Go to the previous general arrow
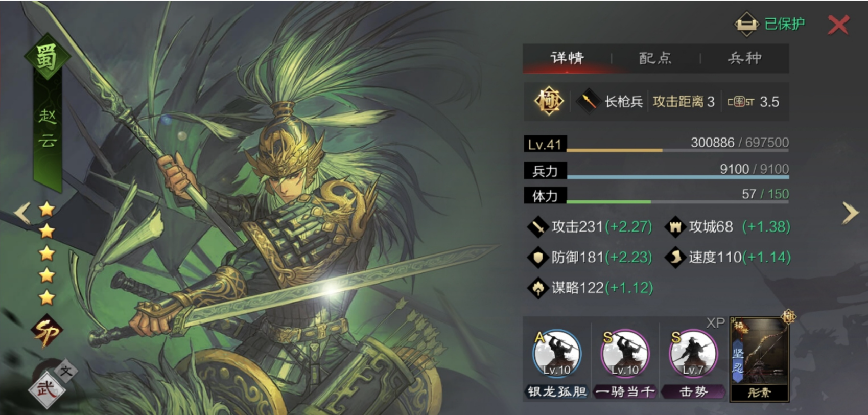The height and width of the screenshot is (415, 868). tap(22, 213)
